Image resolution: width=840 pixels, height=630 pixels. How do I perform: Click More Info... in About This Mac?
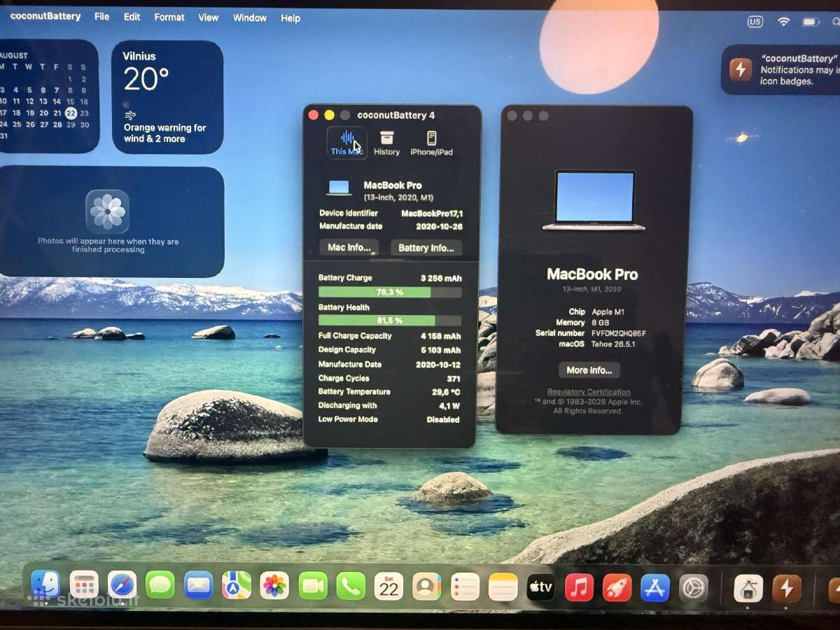click(589, 370)
